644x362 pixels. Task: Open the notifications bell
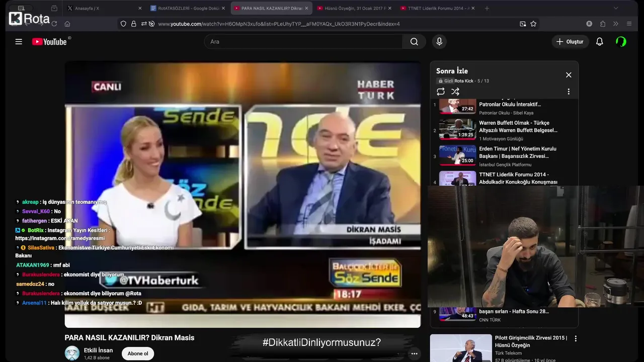click(599, 42)
